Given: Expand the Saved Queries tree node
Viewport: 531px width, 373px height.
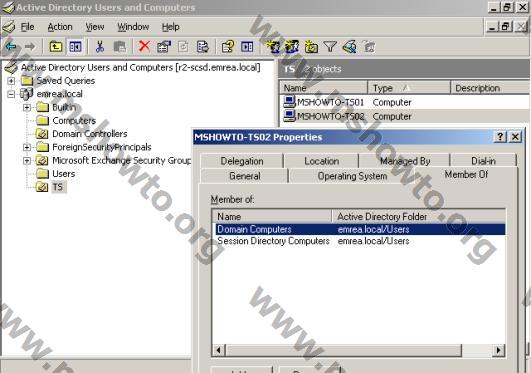Looking at the screenshot, I should pyautogui.click(x=11, y=81).
